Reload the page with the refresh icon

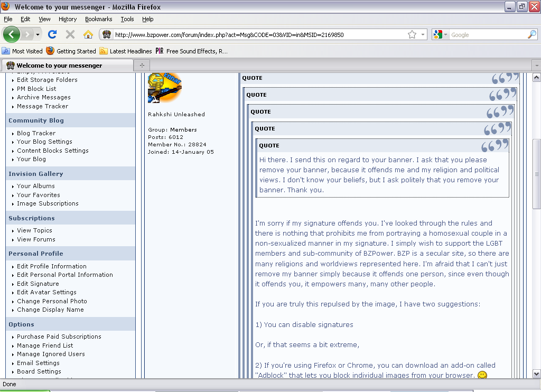click(52, 34)
